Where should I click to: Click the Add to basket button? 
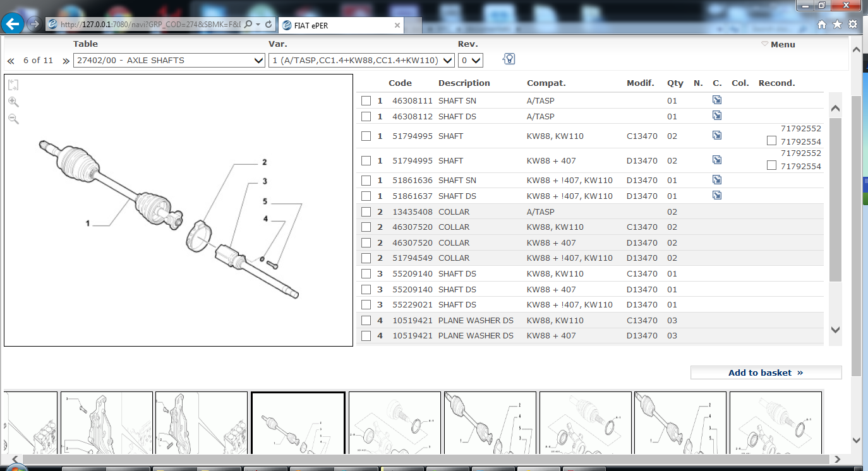pos(766,373)
